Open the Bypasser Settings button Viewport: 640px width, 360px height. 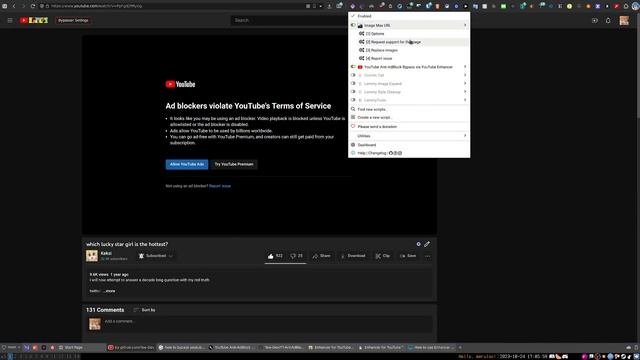click(x=73, y=20)
